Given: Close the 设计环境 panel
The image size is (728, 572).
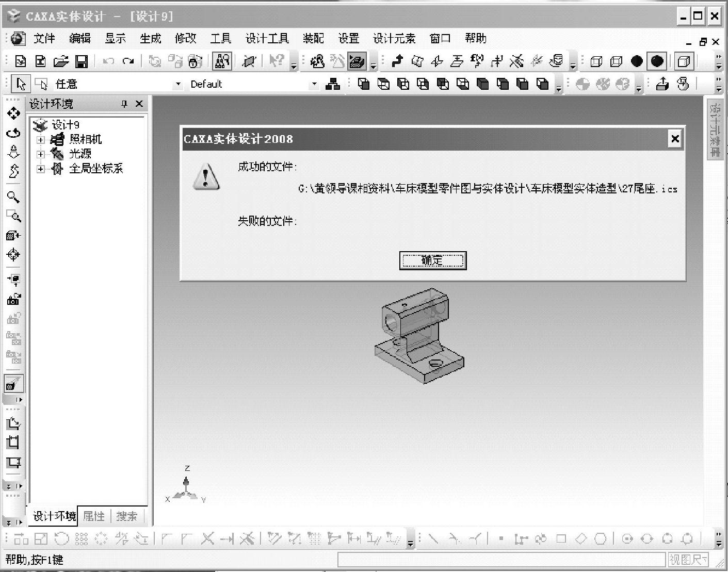Looking at the screenshot, I should (x=139, y=104).
